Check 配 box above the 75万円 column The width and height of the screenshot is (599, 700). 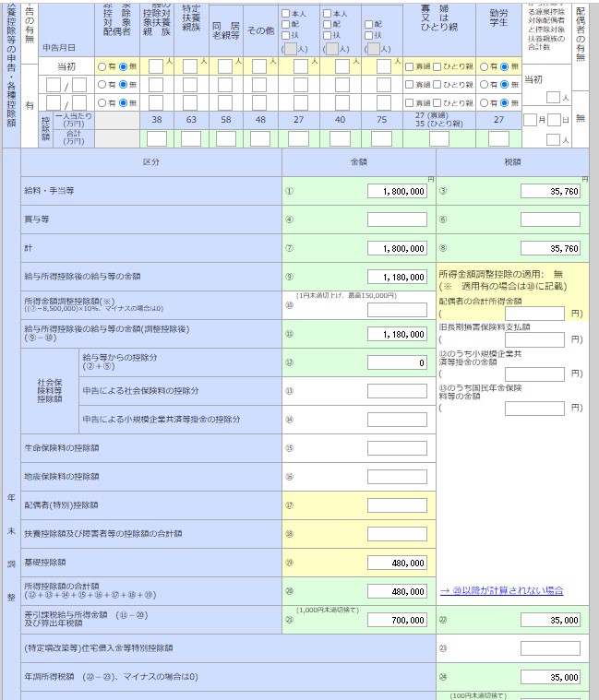(369, 24)
